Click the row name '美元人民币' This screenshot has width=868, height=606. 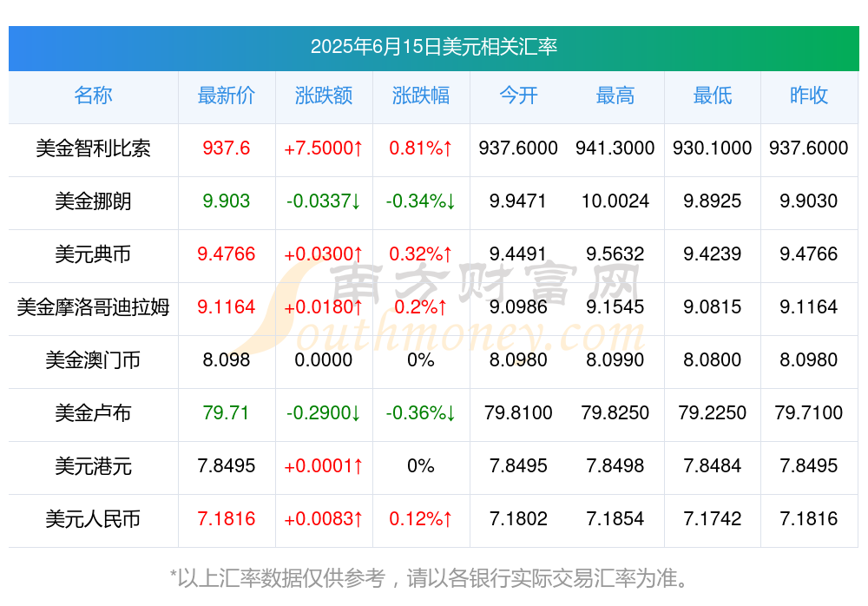(93, 519)
